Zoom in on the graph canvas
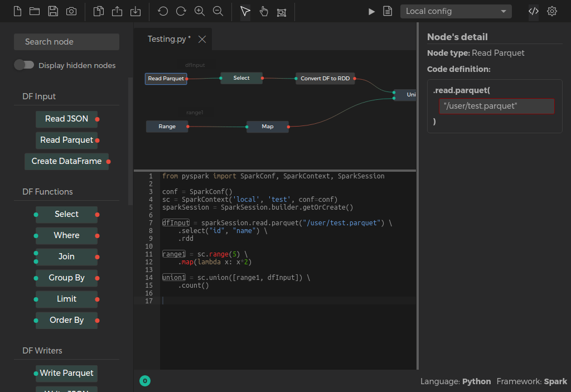Viewport: 571px width, 392px height. (200, 11)
